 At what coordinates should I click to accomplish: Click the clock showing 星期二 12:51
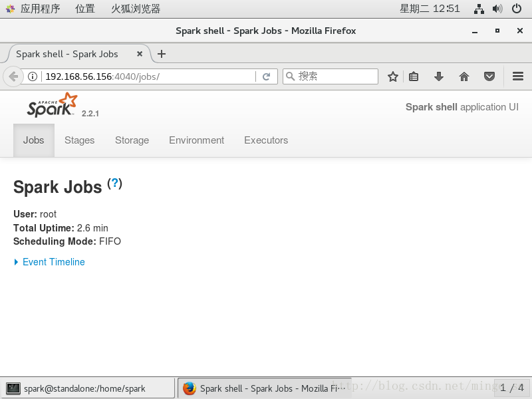[430, 9]
